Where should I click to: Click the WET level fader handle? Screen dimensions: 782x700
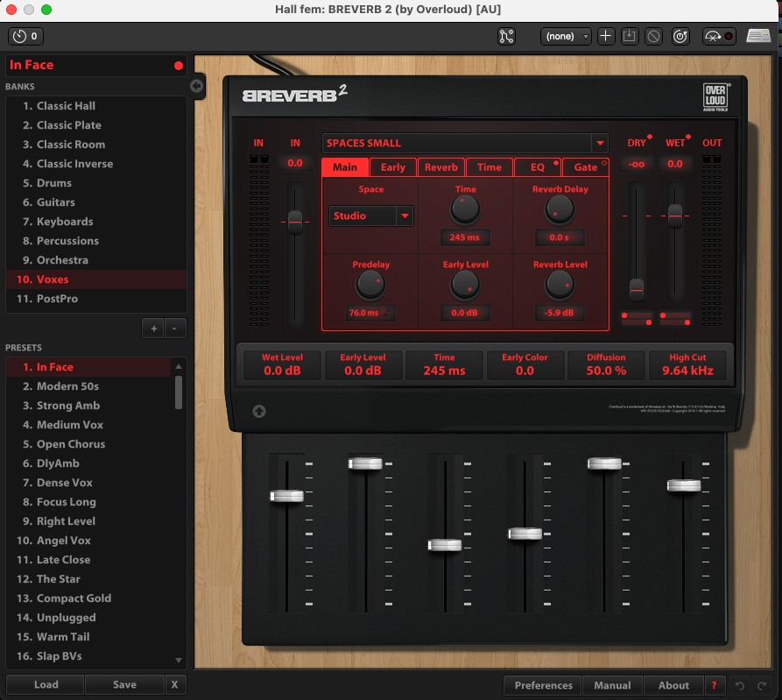tap(675, 216)
